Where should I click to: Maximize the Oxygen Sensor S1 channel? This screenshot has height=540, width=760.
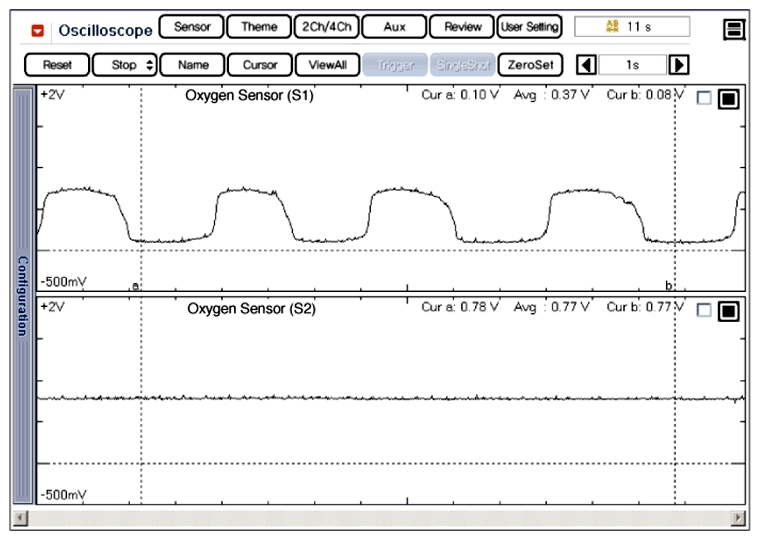(728, 99)
